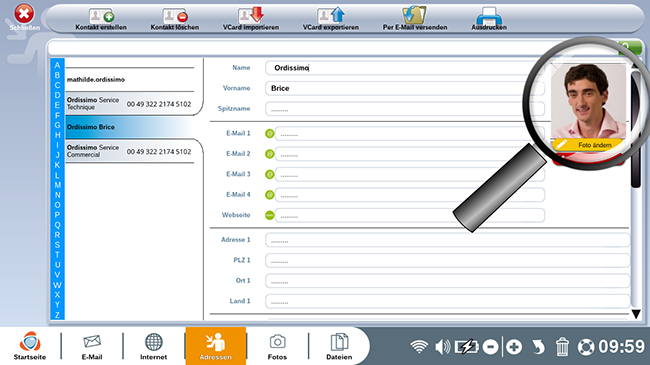Image resolution: width=650 pixels, height=365 pixels.
Task: Open VCard exportieren
Action: [x=330, y=15]
